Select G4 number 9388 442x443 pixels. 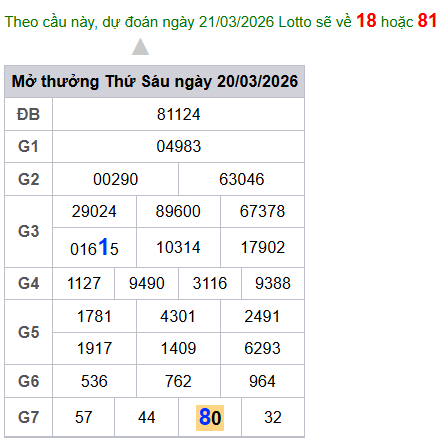[273, 283]
